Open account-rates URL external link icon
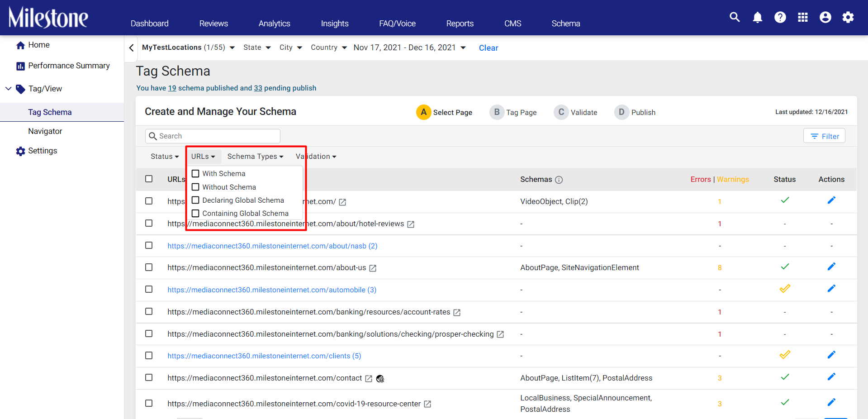The image size is (868, 419). point(457,313)
